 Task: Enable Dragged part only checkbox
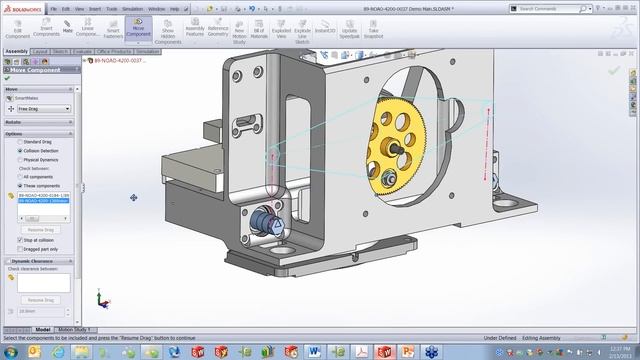20,249
